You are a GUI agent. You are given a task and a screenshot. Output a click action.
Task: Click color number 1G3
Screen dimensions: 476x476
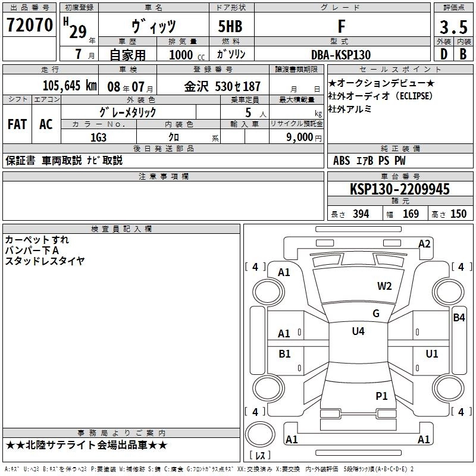coord(98,137)
